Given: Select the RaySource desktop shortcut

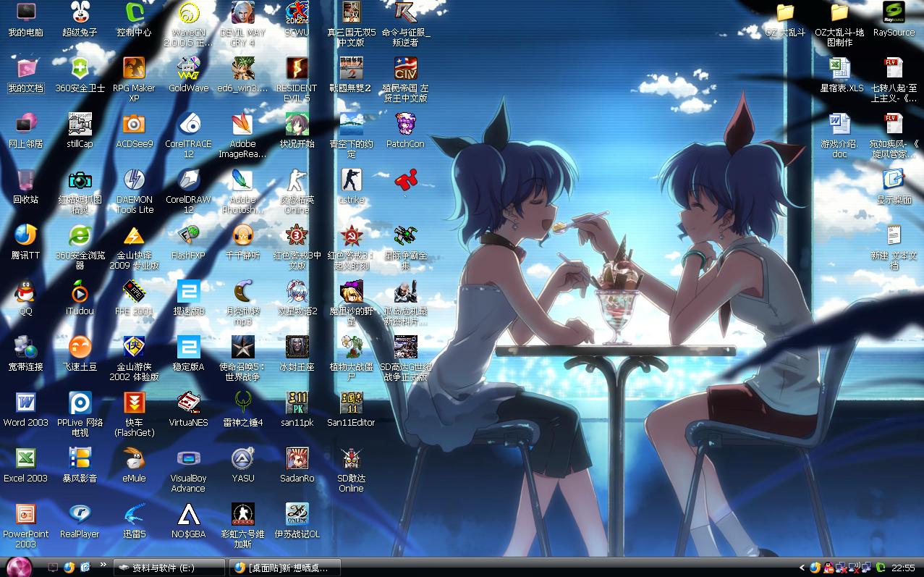Looking at the screenshot, I should [x=894, y=19].
